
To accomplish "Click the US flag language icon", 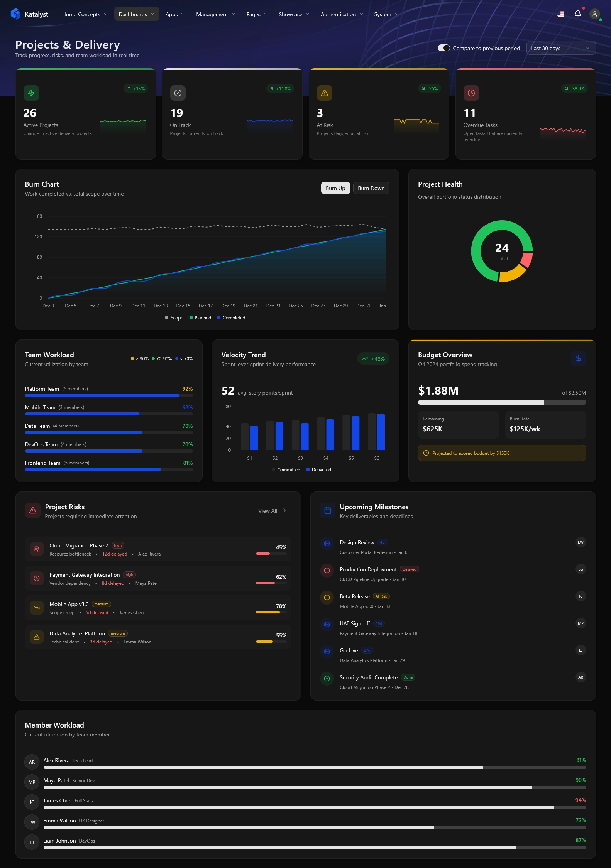I will pos(561,14).
